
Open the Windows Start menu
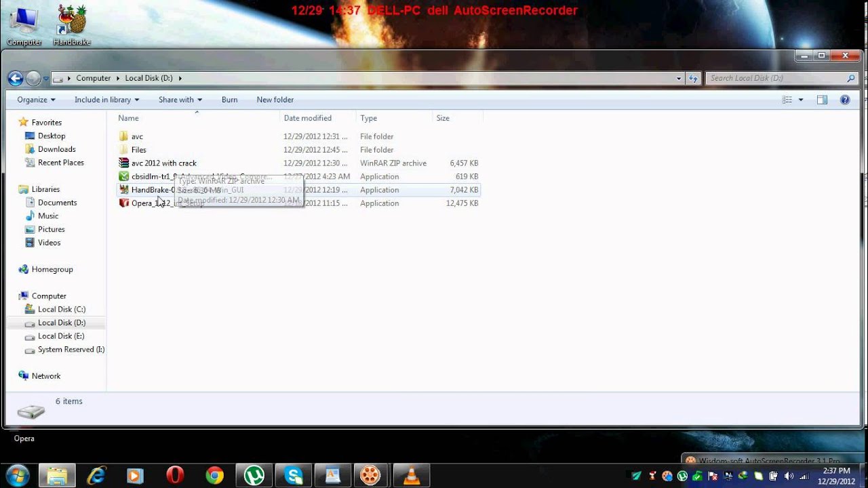(x=17, y=476)
